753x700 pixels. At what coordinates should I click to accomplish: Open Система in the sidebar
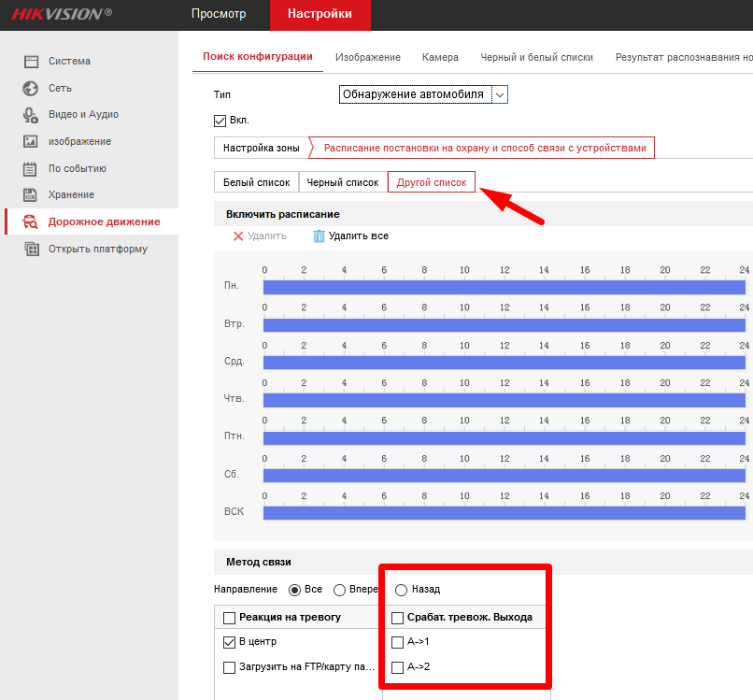tap(70, 61)
